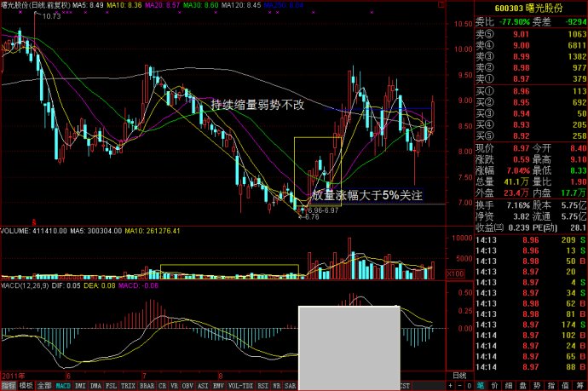The image size is (588, 391).
Task: Select the 盘 tab in side panel
Action: [522, 386]
